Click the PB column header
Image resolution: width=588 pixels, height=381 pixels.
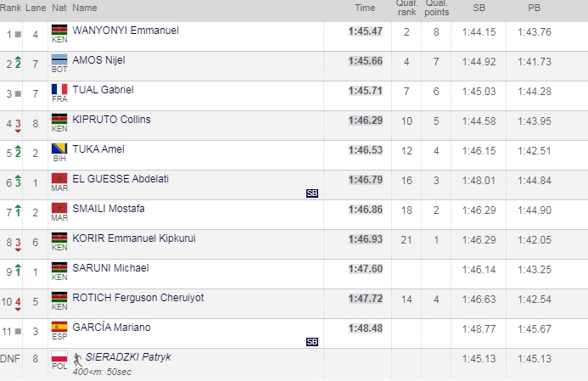533,8
